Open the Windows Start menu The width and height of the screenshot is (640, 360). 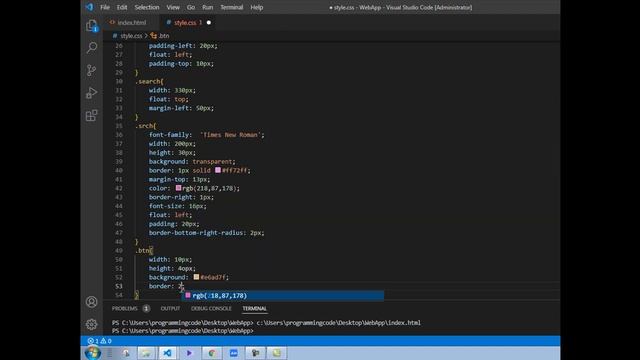[93, 353]
